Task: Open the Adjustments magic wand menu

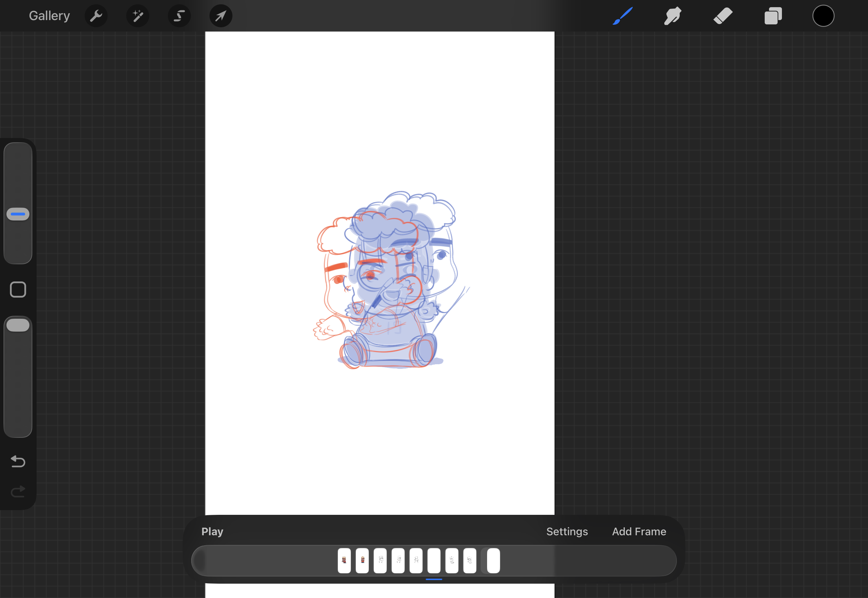Action: (137, 16)
